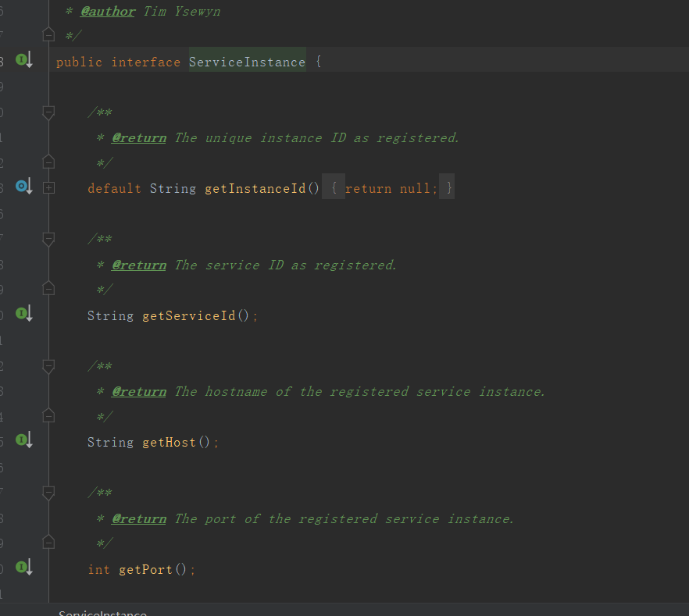Click the getInstanceId method name
The height and width of the screenshot is (616, 689).
(255, 189)
